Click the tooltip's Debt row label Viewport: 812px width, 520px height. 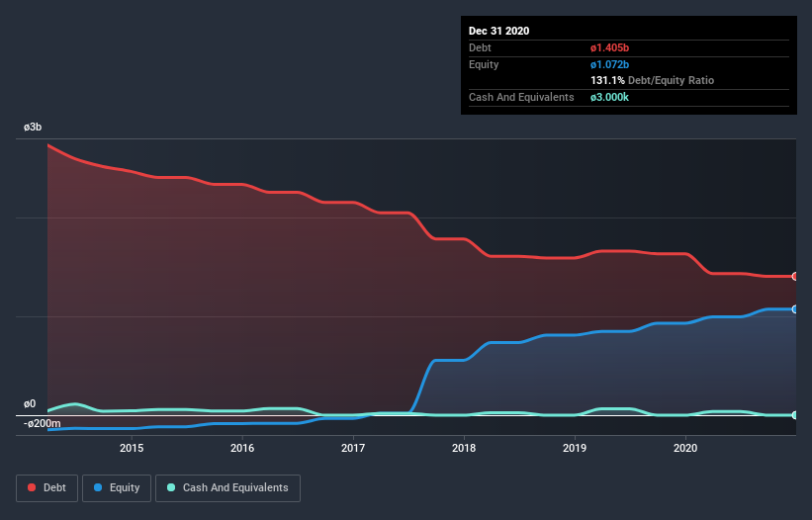click(x=480, y=48)
